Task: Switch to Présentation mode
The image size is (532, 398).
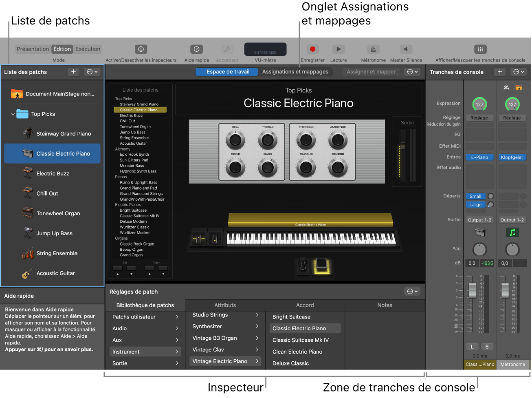Action: [x=33, y=49]
